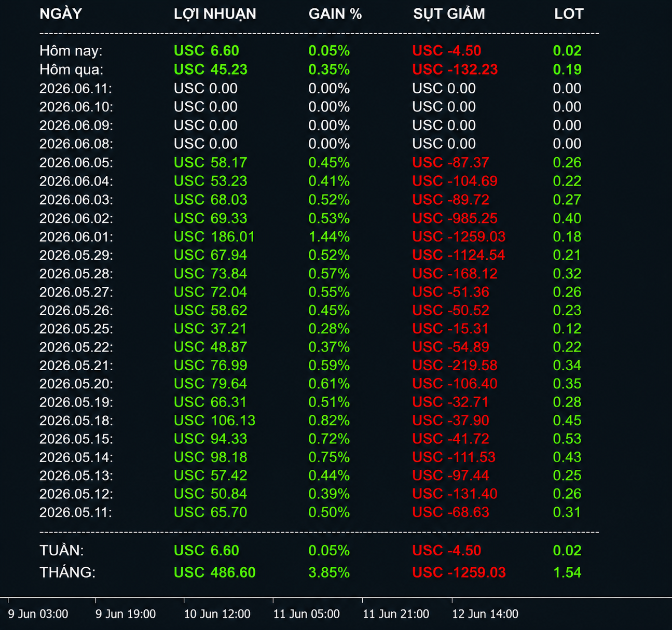Click profit value USC 73.84
This screenshot has width=672, height=630.
coord(211,274)
